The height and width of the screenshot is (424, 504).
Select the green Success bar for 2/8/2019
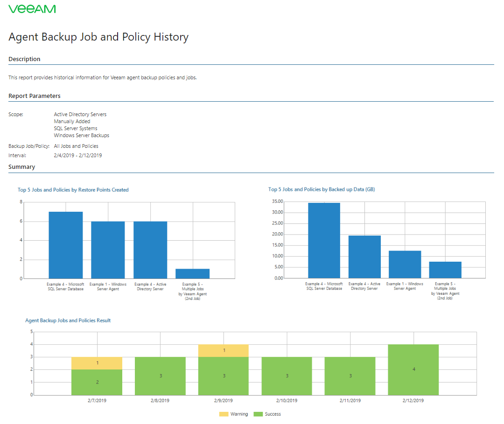(x=160, y=376)
